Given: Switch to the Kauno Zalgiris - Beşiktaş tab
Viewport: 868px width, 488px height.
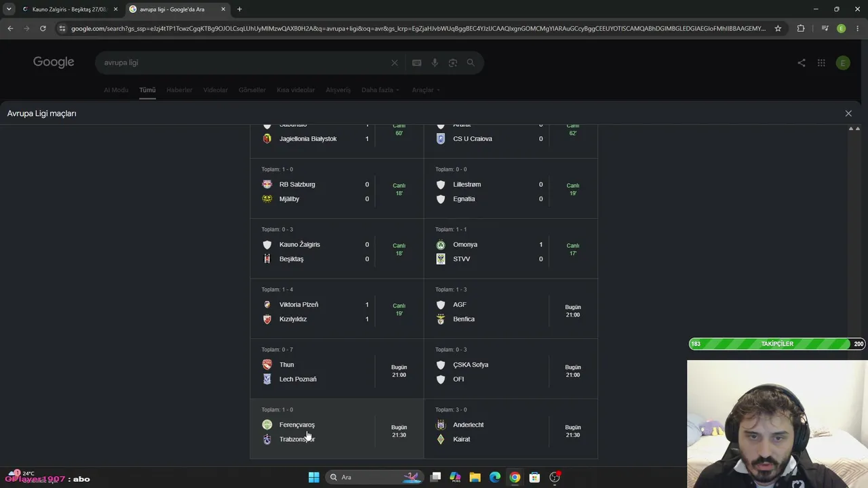Looking at the screenshot, I should click(x=70, y=9).
